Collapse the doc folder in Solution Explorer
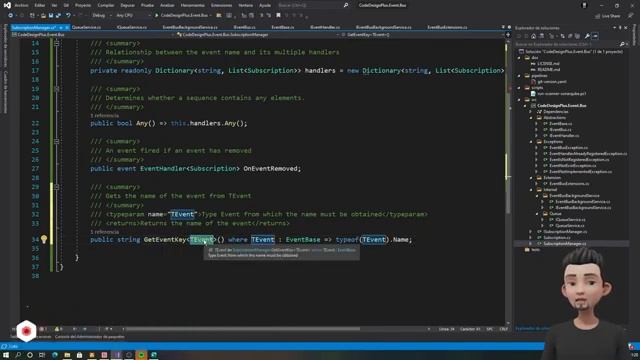 [x=519, y=58]
